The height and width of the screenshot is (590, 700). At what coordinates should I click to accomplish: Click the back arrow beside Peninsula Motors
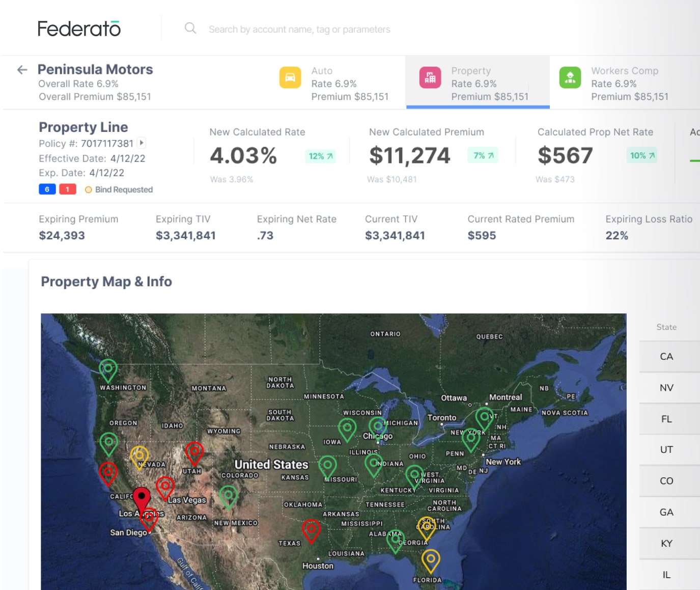[x=22, y=70]
